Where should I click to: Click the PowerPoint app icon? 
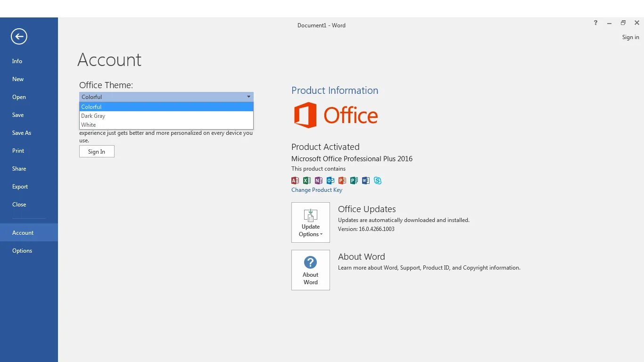coord(342,181)
